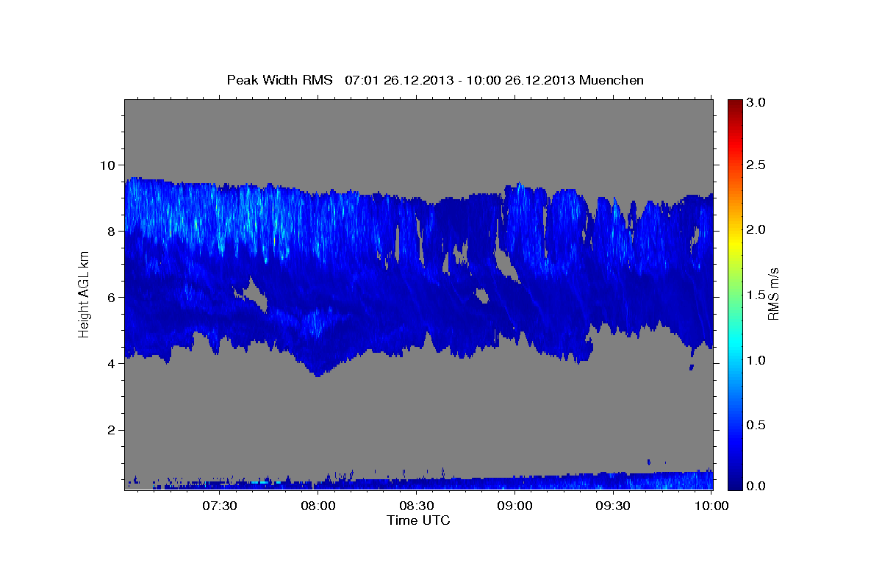Click the cyan band of the colorbar
This screenshot has width=882, height=588.
click(735, 343)
